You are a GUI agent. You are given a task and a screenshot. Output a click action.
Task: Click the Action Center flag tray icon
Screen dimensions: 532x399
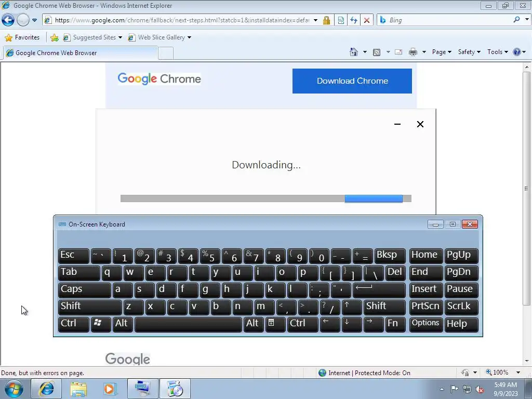point(454,389)
